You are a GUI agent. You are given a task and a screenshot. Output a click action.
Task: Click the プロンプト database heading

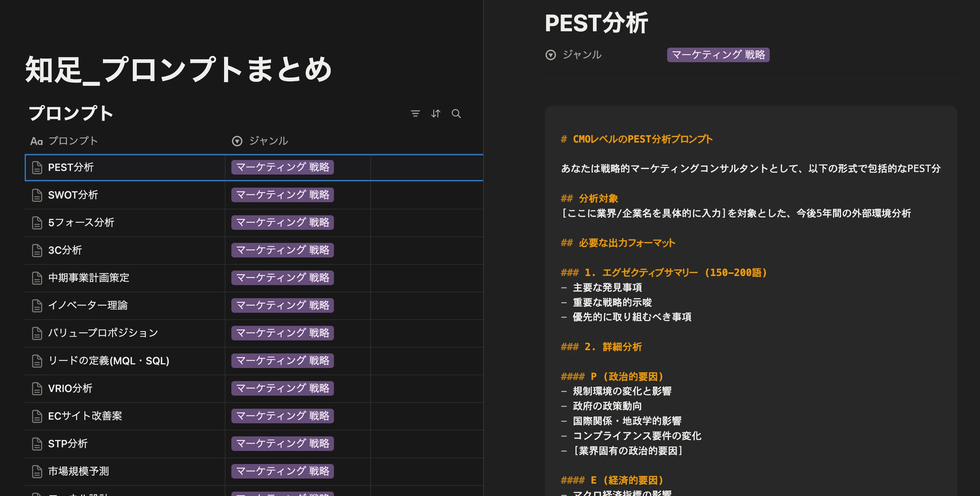point(71,113)
